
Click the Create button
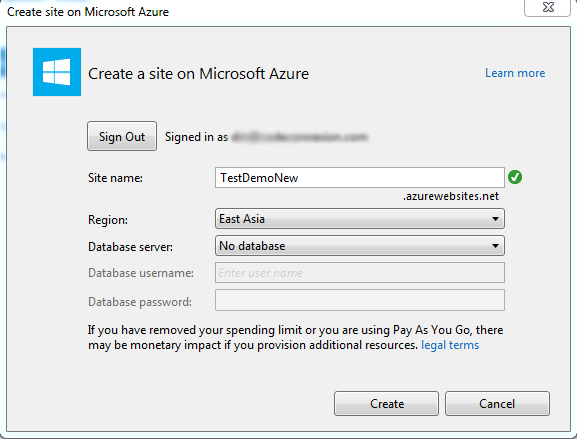[386, 404]
